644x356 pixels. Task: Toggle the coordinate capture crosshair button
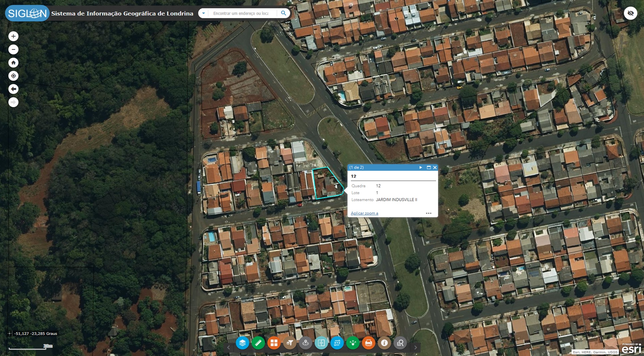9,333
